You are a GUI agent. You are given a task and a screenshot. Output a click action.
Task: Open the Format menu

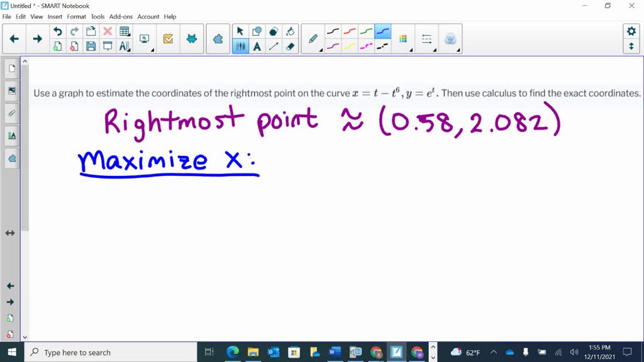76,17
